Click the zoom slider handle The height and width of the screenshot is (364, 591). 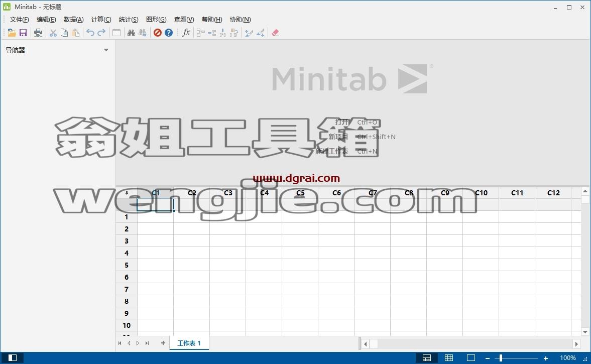pos(501,357)
